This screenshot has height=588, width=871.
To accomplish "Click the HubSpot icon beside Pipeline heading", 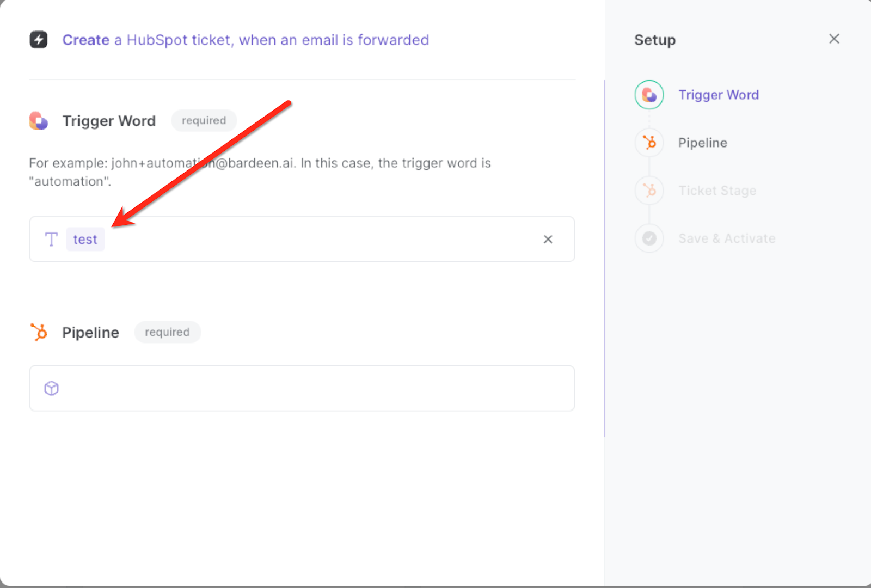I will (39, 332).
